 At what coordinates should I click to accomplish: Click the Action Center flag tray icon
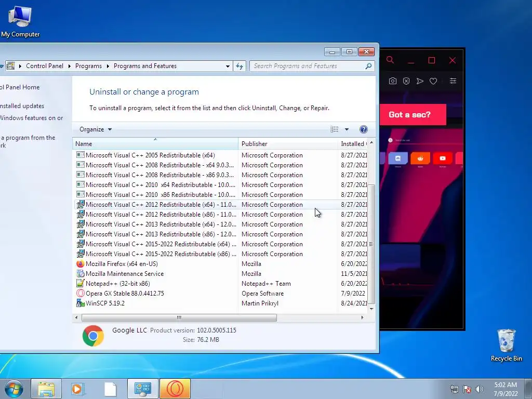pos(467,389)
